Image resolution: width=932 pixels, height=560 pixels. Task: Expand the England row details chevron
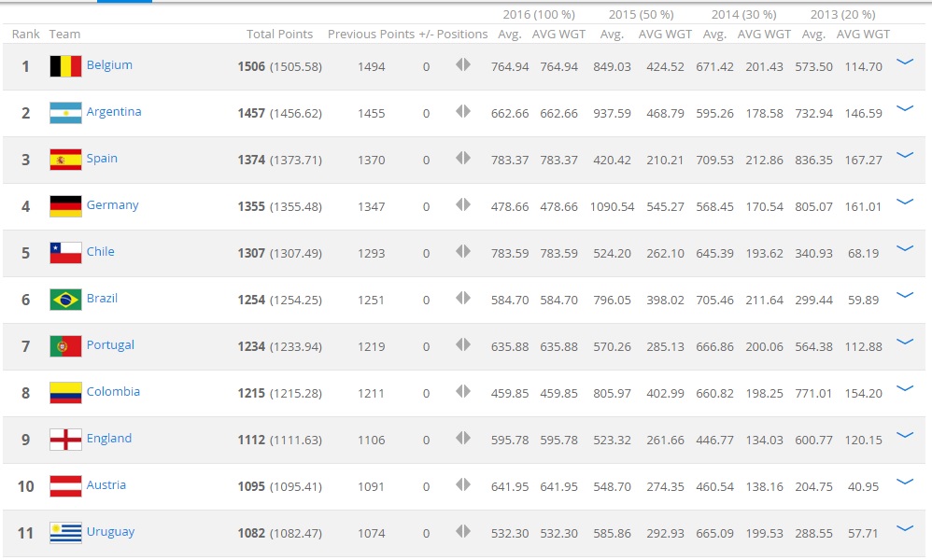pyautogui.click(x=905, y=435)
